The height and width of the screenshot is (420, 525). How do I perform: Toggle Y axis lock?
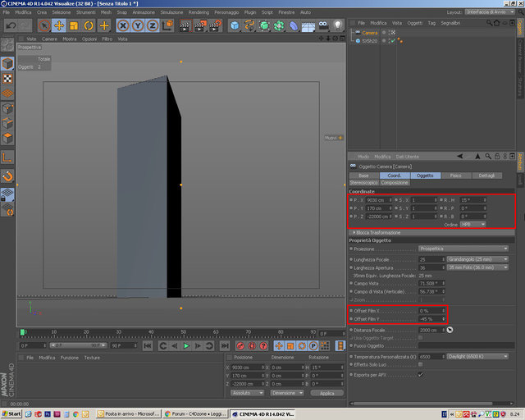[138, 25]
